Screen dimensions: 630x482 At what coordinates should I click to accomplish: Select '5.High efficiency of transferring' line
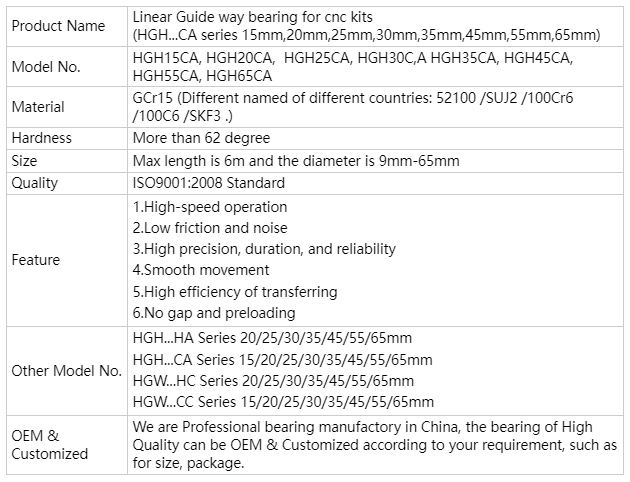point(235,292)
